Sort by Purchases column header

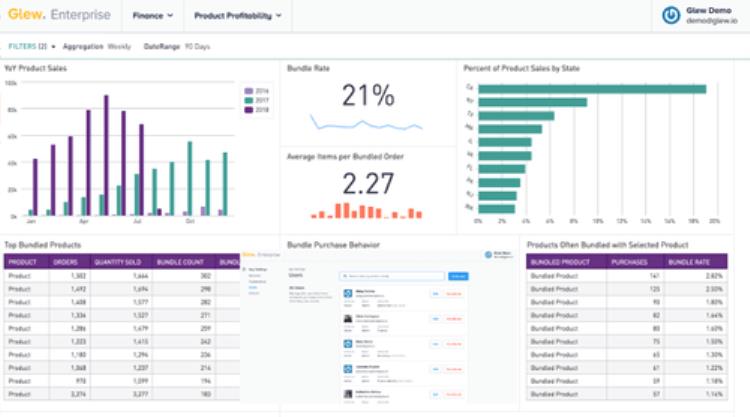[x=629, y=262]
